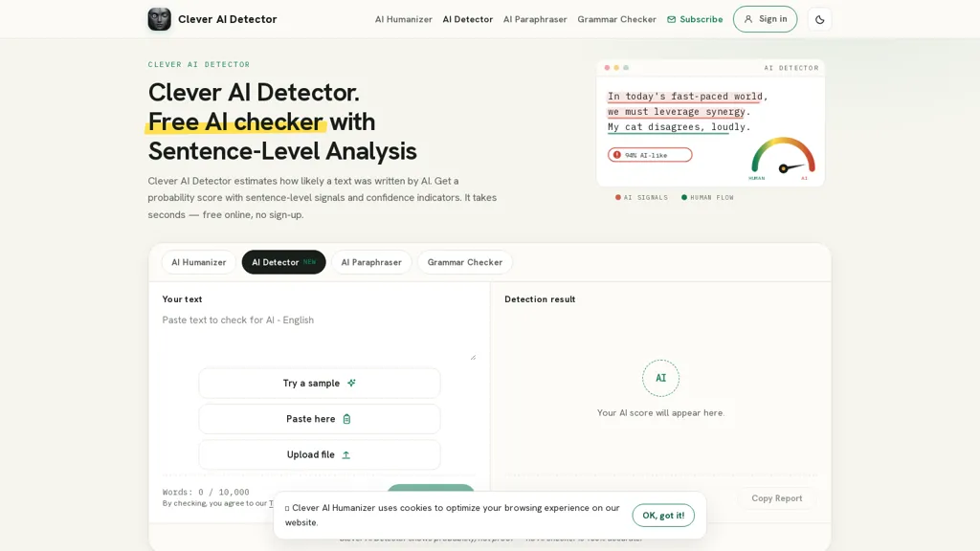Click the 'In today's fast-paced world,' sentence
Image resolution: width=980 pixels, height=551 pixels.
687,97
